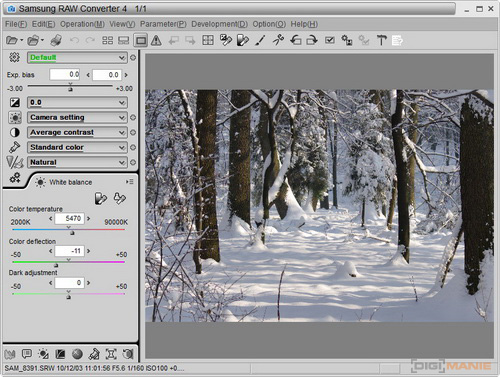Open the tone curve sub-control icon
The image size is (500, 377).
coord(60,354)
